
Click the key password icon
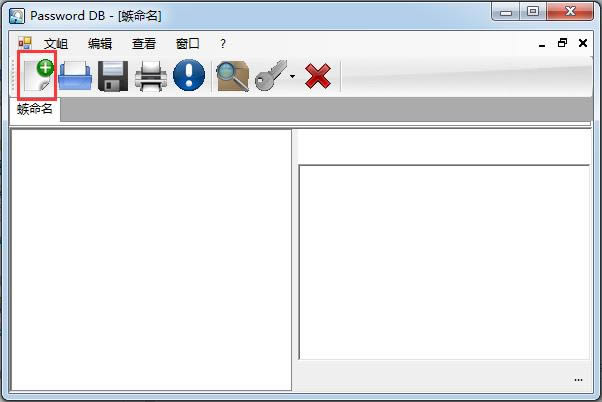[271, 75]
